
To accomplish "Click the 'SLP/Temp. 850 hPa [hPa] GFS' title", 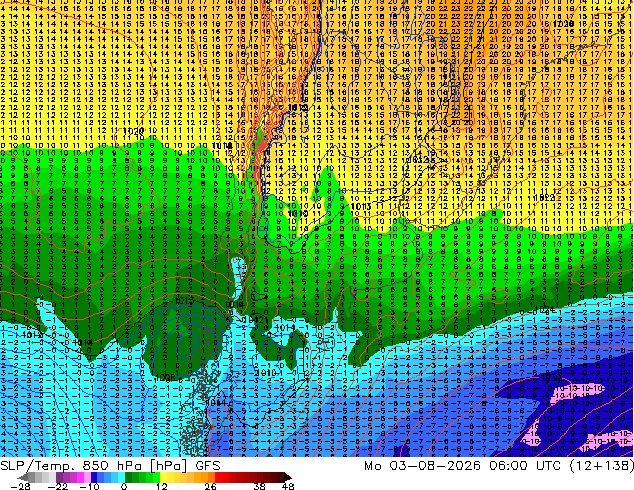I will (x=110, y=466).
